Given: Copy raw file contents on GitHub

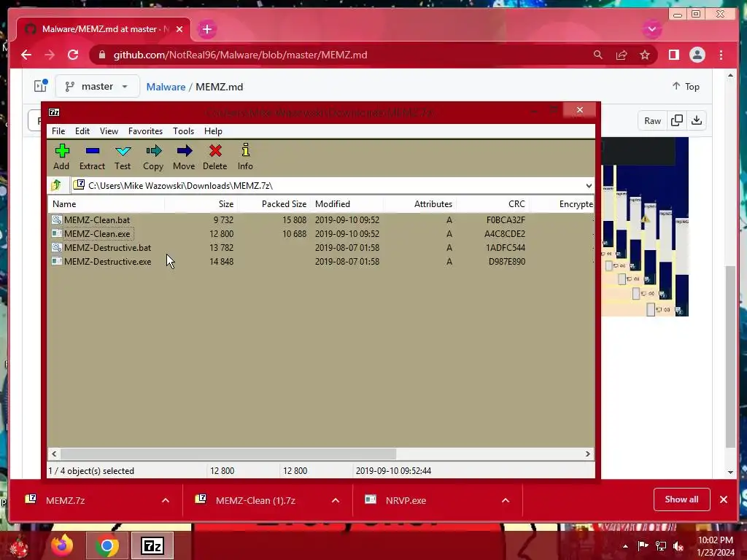Looking at the screenshot, I should pyautogui.click(x=676, y=120).
